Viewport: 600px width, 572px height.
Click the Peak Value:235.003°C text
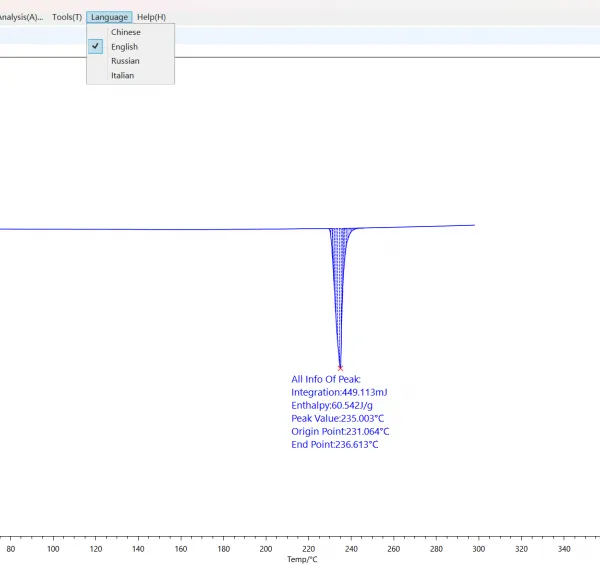[x=338, y=418]
